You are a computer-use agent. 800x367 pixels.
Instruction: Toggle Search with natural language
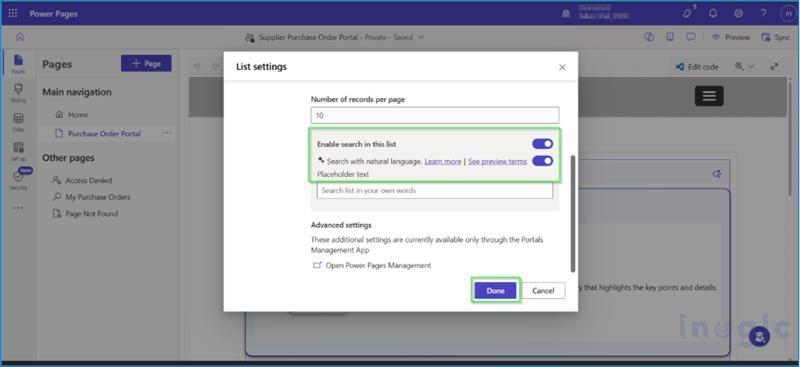[x=542, y=161]
